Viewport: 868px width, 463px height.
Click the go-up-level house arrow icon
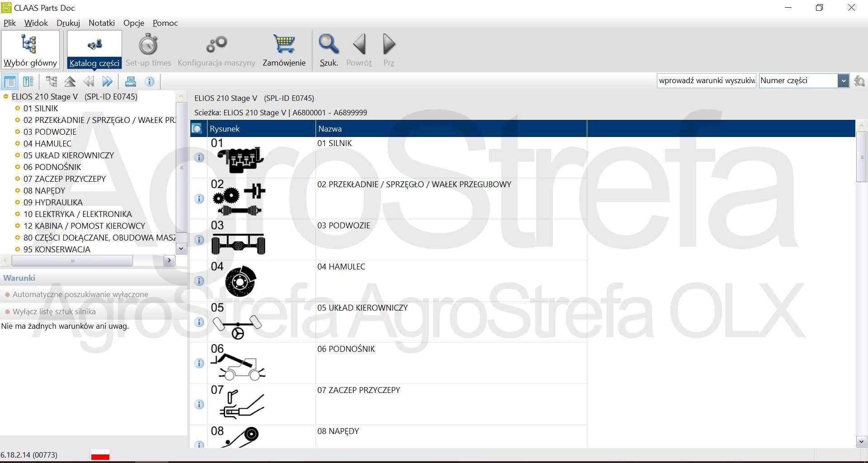70,81
